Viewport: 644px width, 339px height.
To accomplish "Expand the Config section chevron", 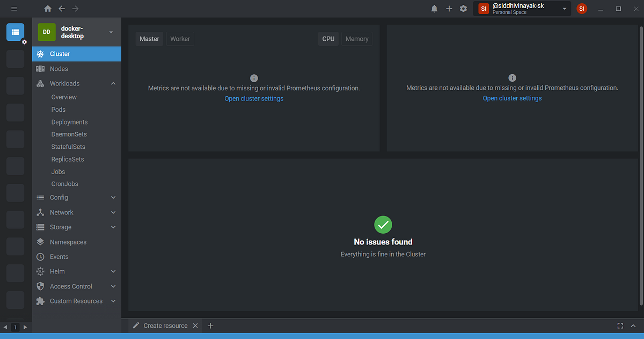I will click(113, 198).
